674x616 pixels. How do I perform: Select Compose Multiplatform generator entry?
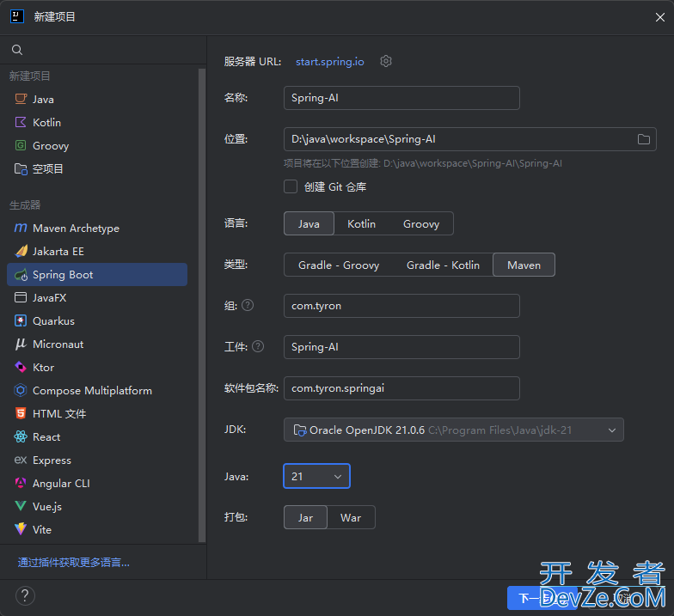click(97, 390)
